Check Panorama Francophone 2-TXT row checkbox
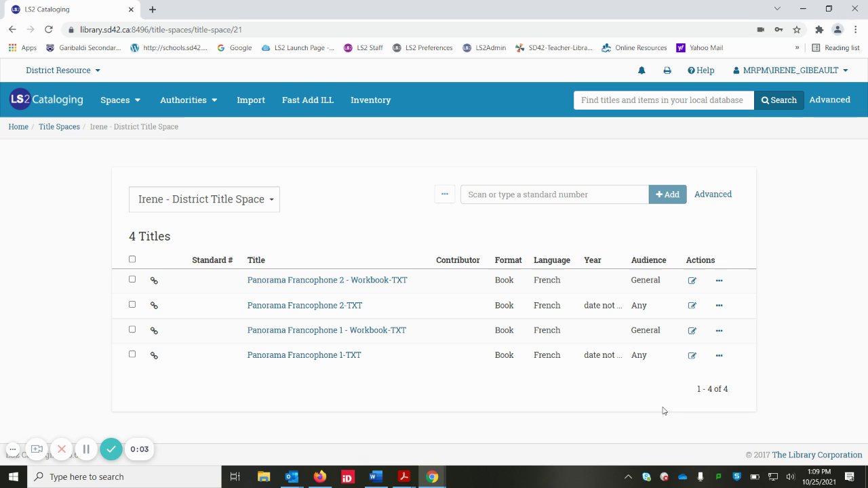The height and width of the screenshot is (488, 868). [x=132, y=304]
